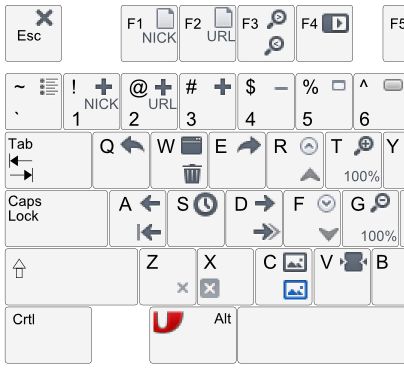Click the 2 key plus URL
This screenshot has height=368, width=404.
tap(149, 102)
